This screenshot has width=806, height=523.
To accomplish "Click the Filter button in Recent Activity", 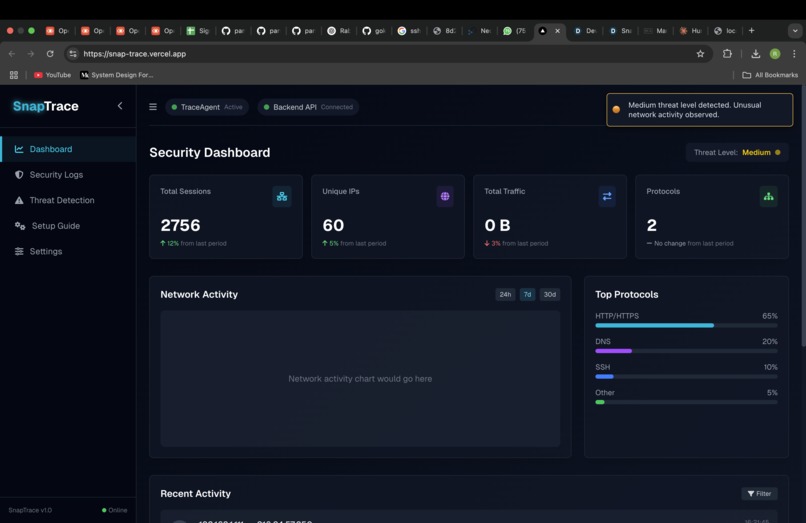I will pos(759,494).
